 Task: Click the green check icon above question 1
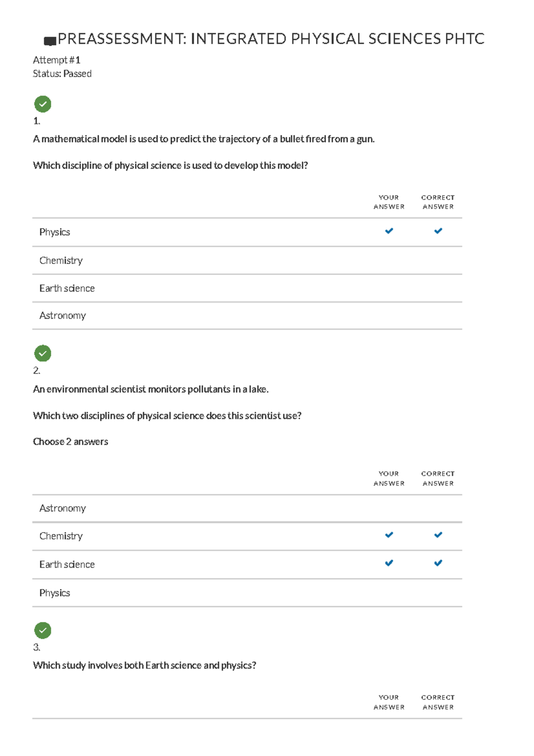[x=43, y=104]
